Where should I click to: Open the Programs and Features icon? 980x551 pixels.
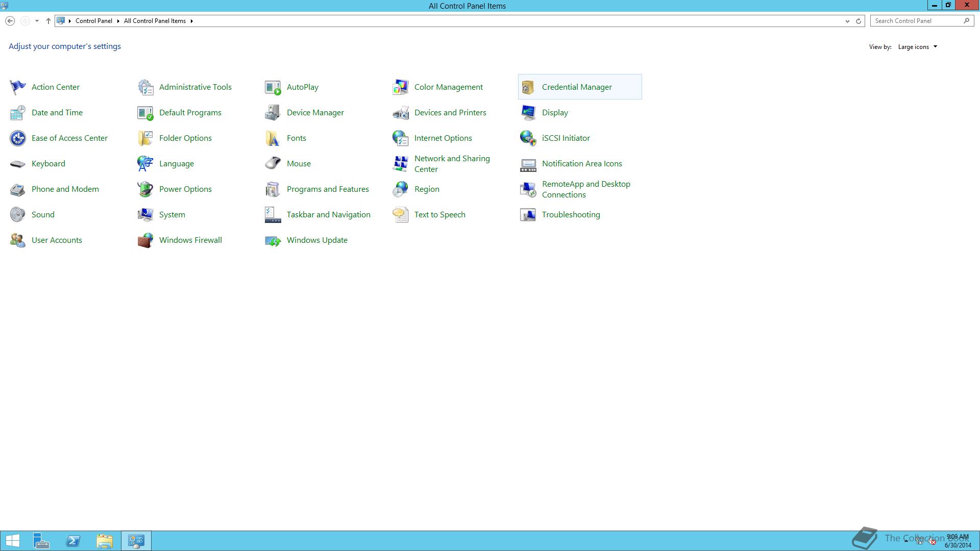[x=273, y=189]
